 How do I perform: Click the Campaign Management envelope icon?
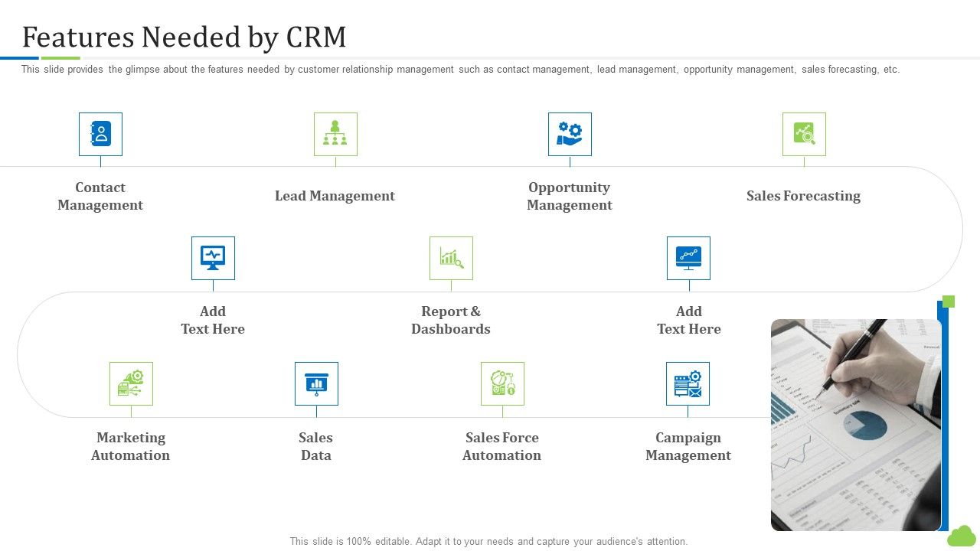[688, 383]
